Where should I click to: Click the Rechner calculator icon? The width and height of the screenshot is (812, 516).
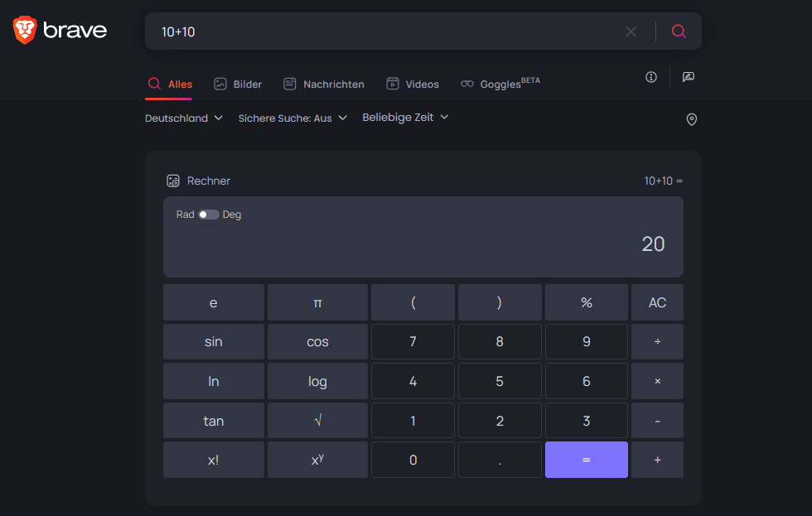[173, 181]
